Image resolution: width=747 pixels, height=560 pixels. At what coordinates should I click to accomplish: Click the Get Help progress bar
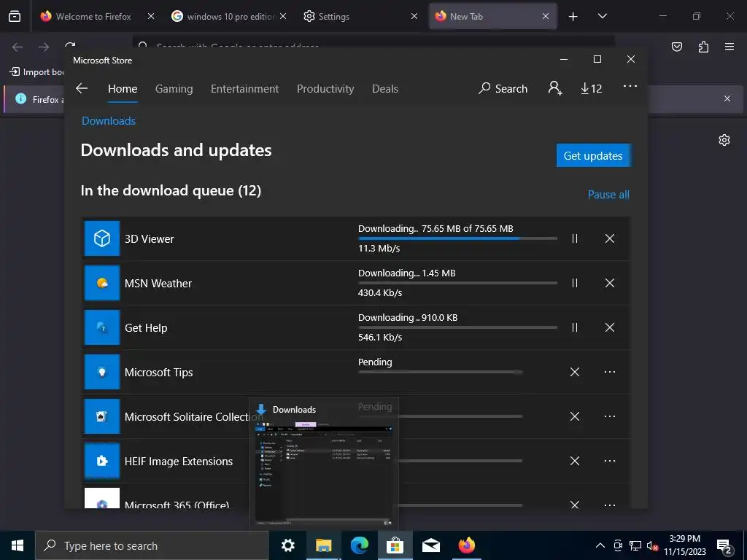[457, 327]
